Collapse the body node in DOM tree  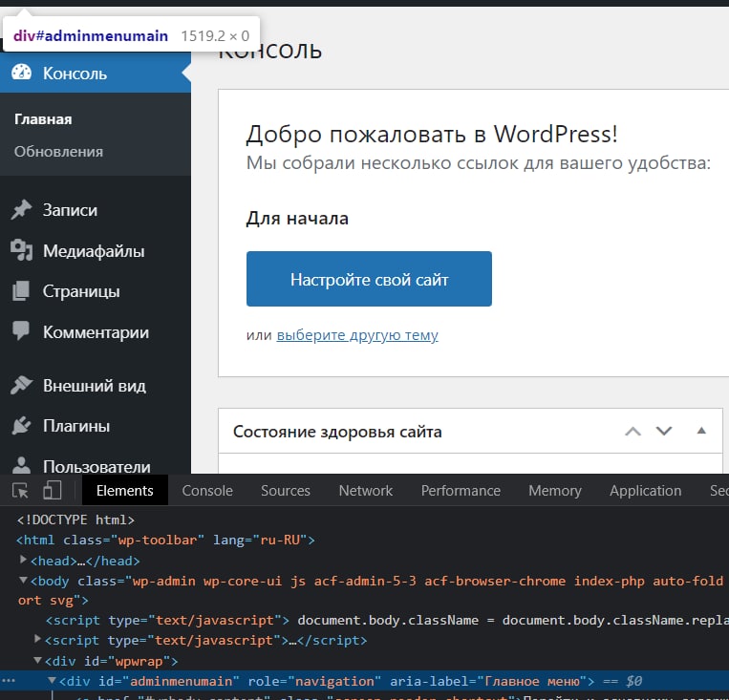(23, 580)
